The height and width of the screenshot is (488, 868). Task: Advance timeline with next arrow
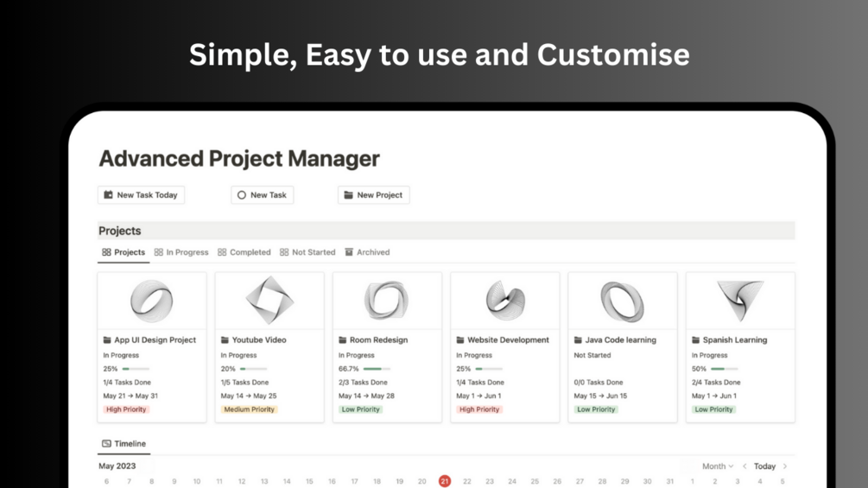pyautogui.click(x=785, y=466)
